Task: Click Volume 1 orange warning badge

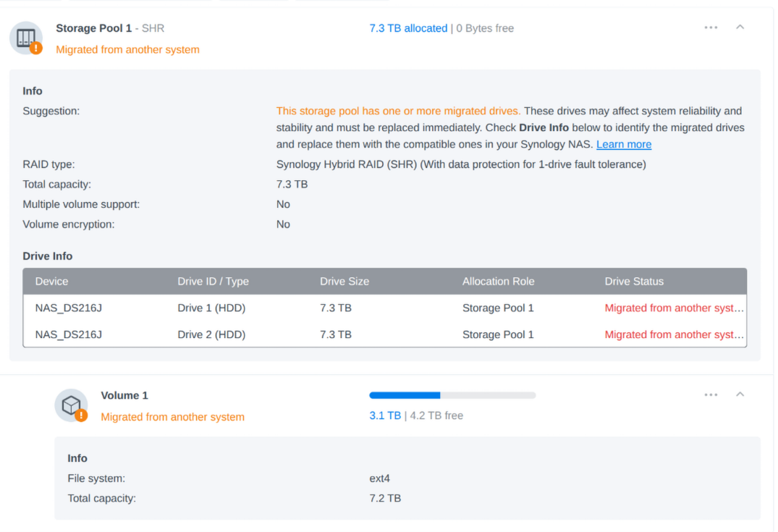Action: pyautogui.click(x=81, y=415)
